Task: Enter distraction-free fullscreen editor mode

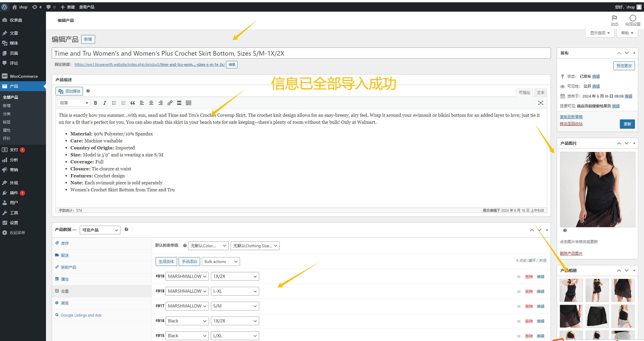Action: click(541, 103)
